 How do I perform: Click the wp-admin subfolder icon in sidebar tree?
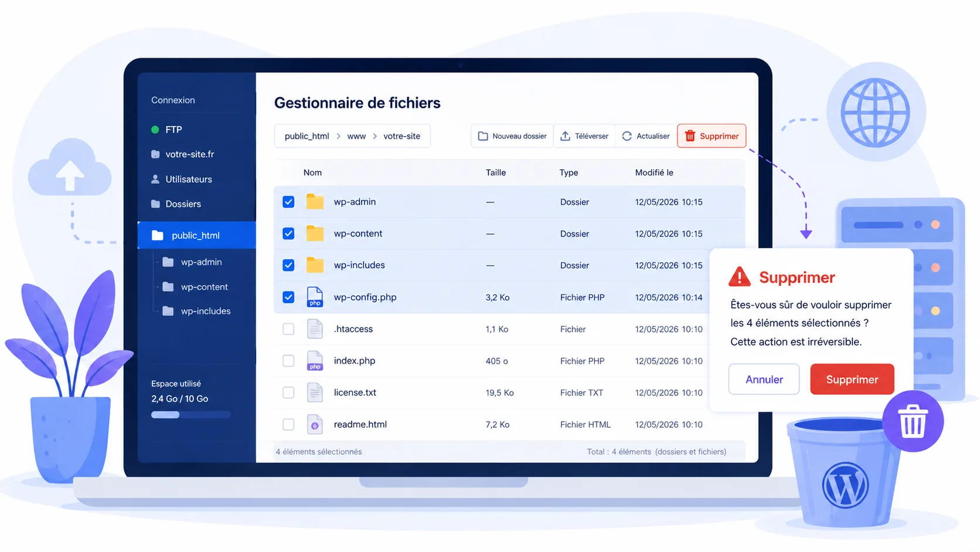(x=168, y=262)
